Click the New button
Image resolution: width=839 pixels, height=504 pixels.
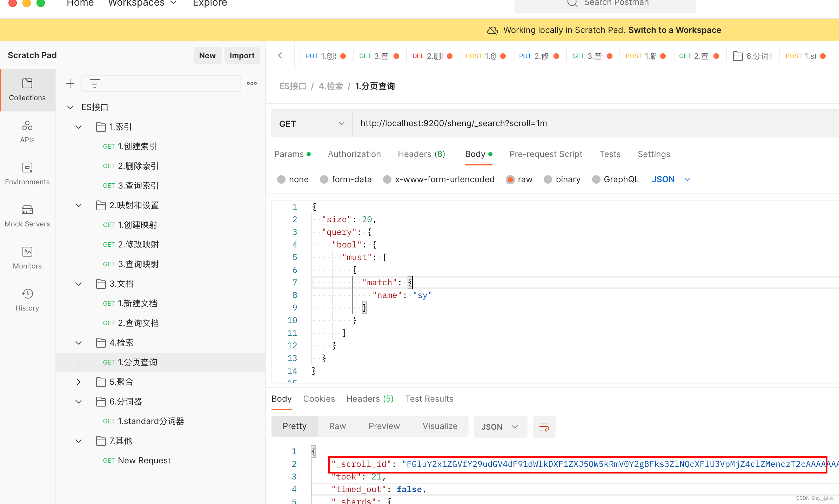[207, 55]
